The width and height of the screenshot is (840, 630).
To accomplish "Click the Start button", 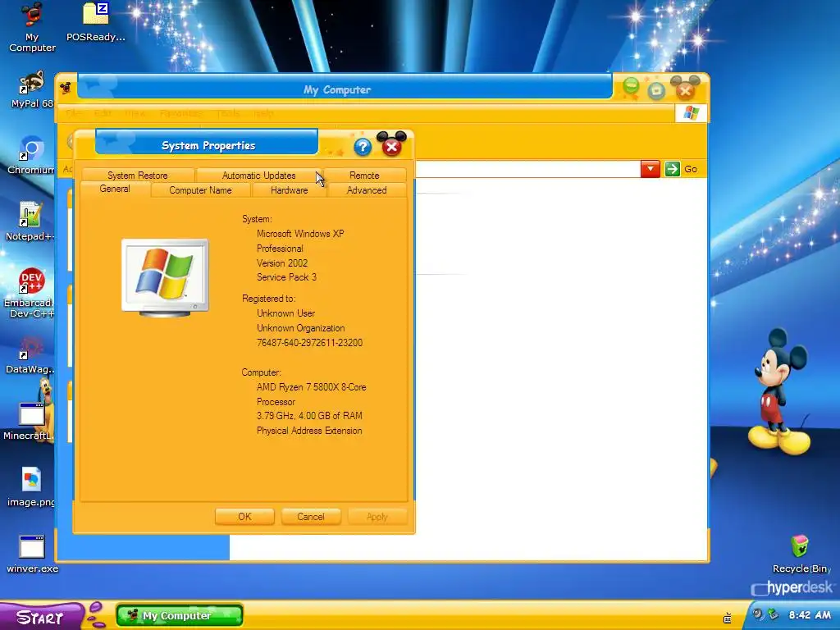I will (42, 617).
